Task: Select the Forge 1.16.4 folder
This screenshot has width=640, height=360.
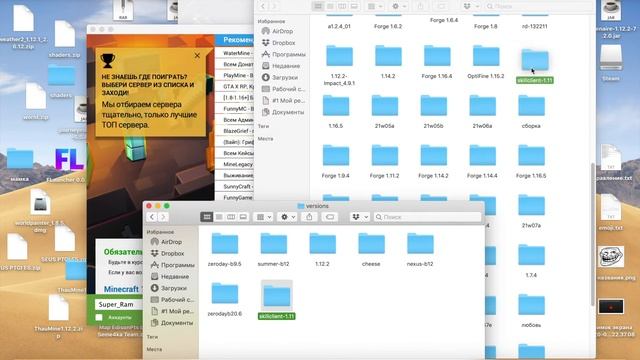Action: [437, 62]
